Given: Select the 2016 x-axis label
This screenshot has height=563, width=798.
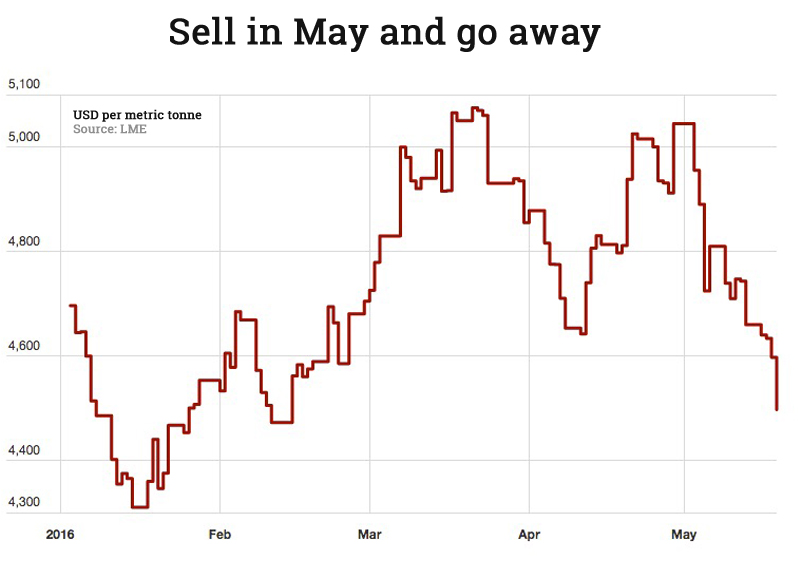Looking at the screenshot, I should tap(60, 535).
